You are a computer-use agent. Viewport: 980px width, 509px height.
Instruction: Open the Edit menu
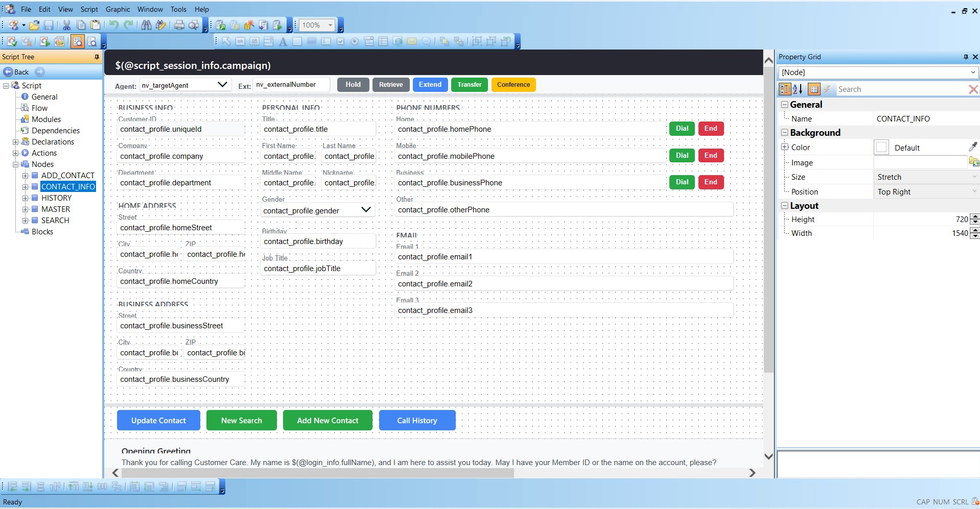coord(44,9)
